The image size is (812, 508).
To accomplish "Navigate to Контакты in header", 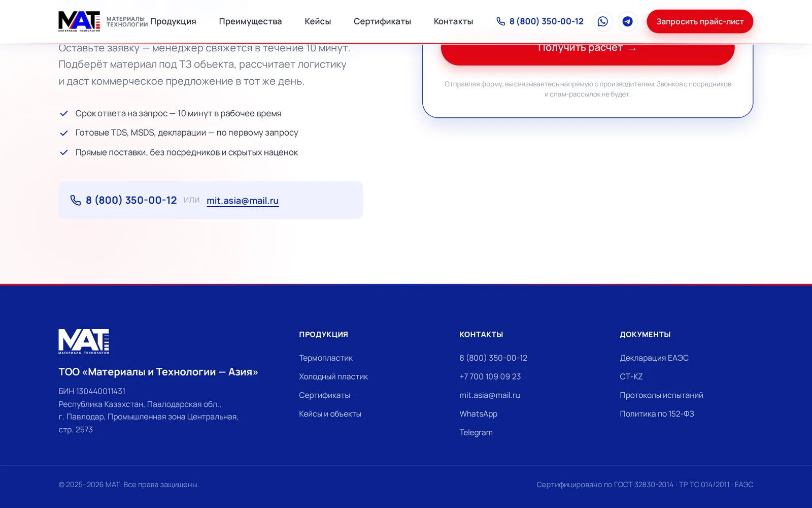I will coord(453,21).
